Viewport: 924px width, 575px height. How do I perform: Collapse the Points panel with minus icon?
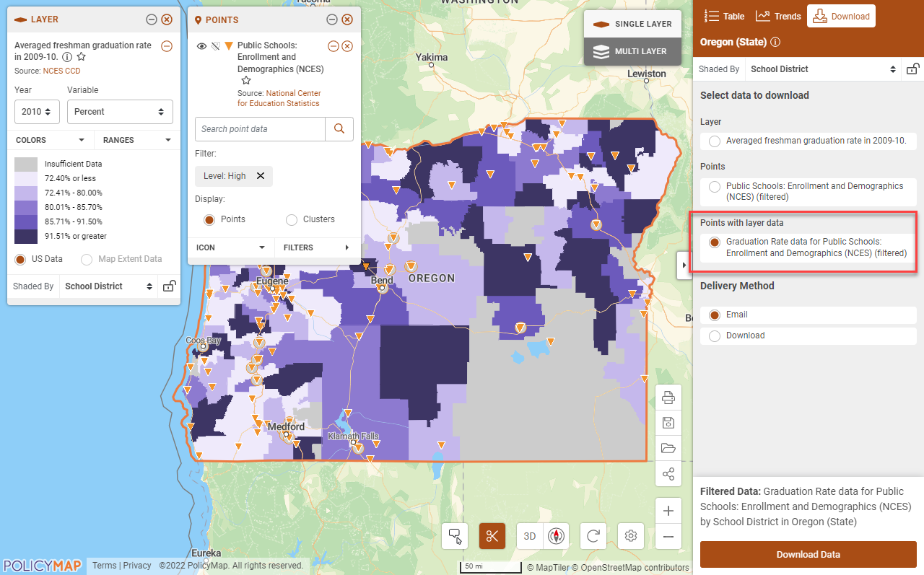point(331,19)
